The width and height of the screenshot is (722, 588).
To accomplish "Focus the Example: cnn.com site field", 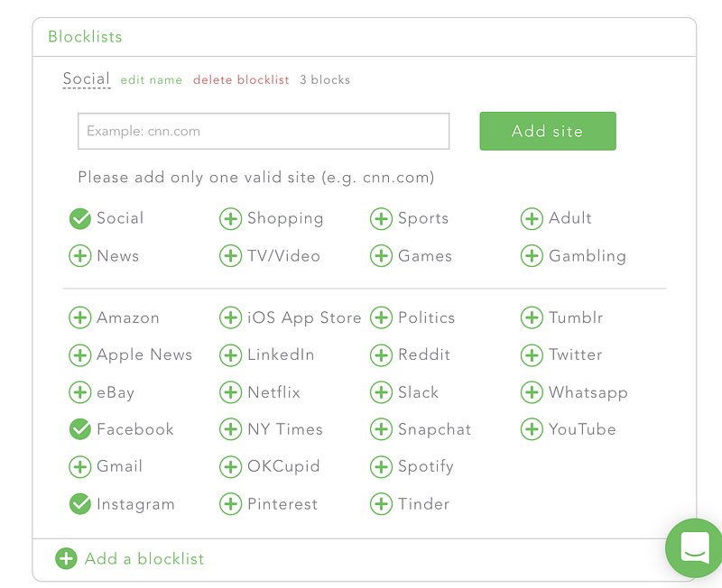I will [264, 131].
